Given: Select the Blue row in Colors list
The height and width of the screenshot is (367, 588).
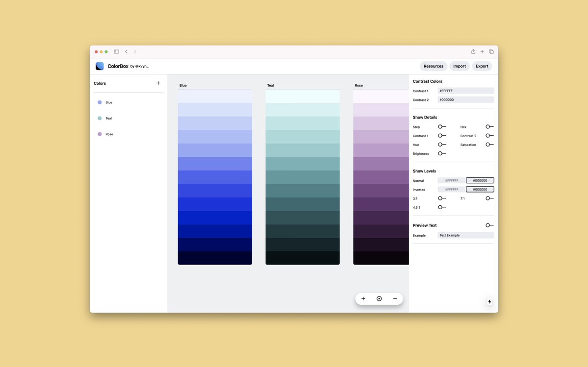Looking at the screenshot, I should pyautogui.click(x=128, y=102).
